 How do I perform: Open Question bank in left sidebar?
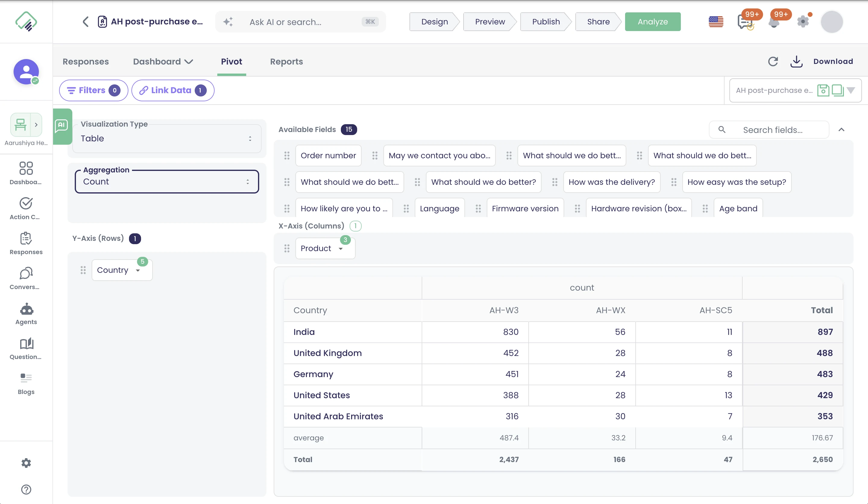26,349
